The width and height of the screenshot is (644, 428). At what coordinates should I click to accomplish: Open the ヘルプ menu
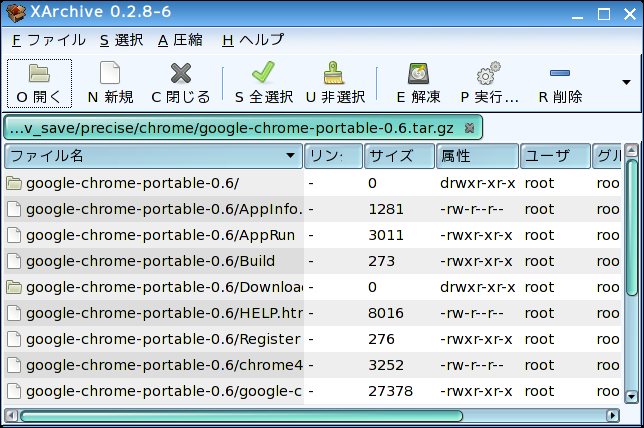[253, 40]
